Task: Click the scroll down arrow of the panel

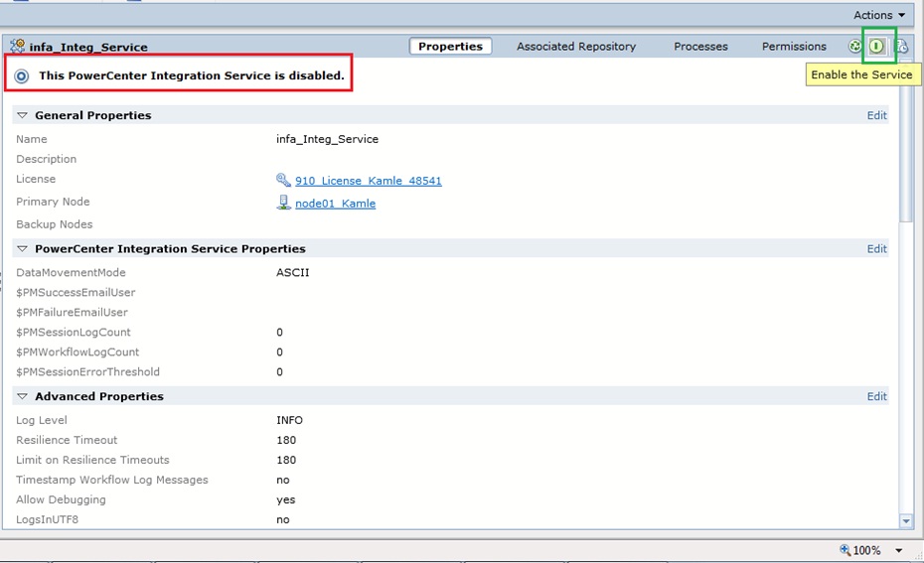Action: [906, 520]
